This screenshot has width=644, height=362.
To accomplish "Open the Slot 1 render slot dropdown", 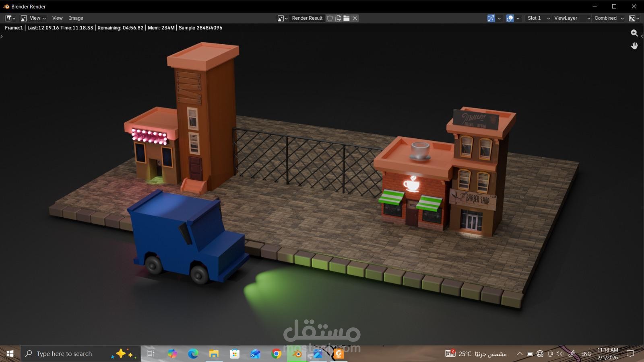I will click(x=538, y=18).
